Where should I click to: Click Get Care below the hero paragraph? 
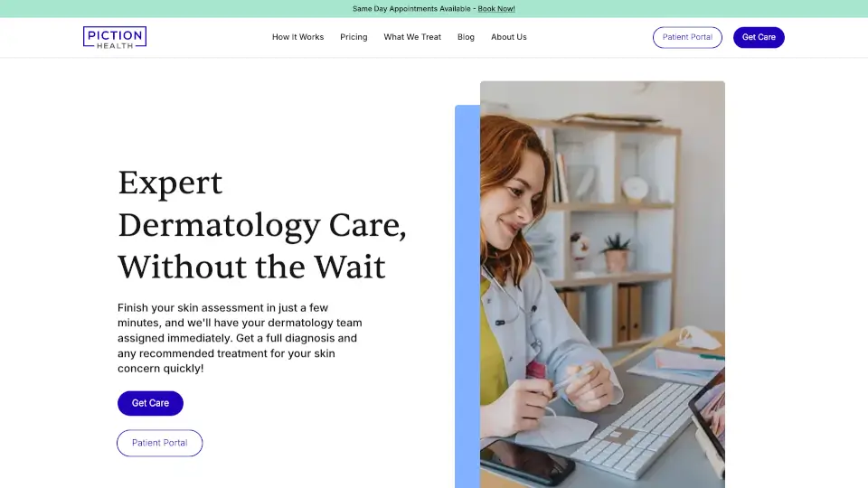(150, 403)
